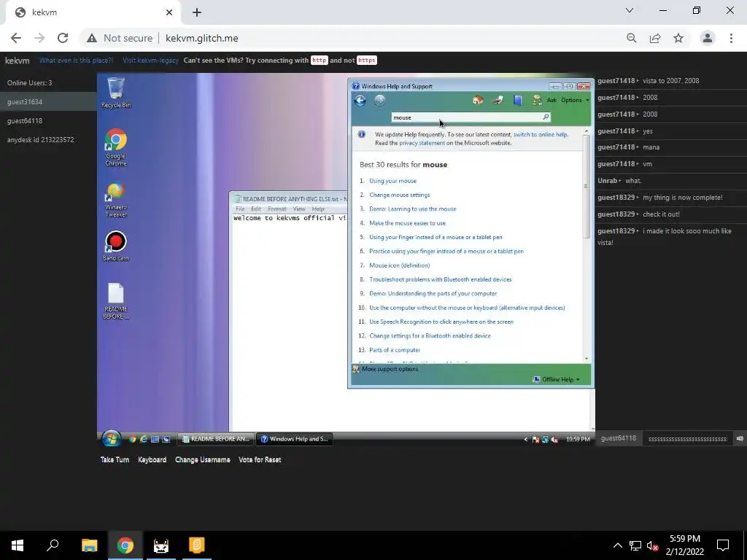Viewport: 747px width, 560px height.
Task: Open 'Make the mouse easier to use'
Action: click(x=407, y=223)
